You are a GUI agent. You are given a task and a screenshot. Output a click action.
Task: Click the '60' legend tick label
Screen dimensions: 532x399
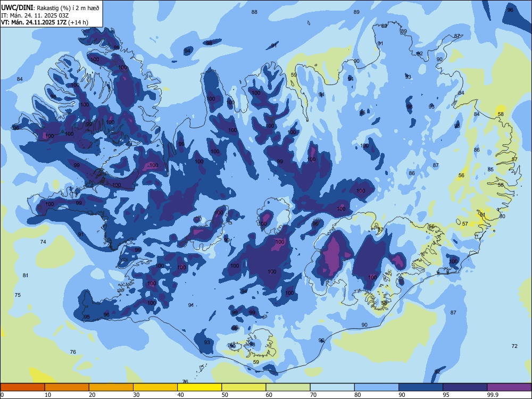(269, 395)
